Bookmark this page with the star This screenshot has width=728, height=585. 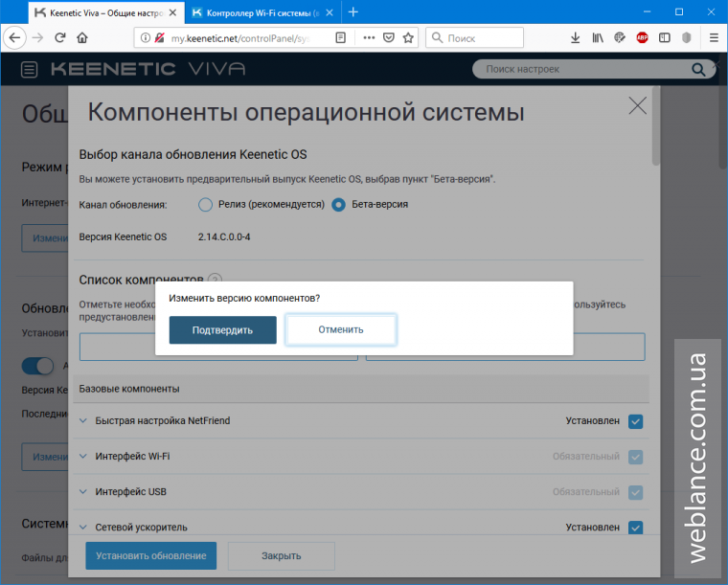pos(408,37)
